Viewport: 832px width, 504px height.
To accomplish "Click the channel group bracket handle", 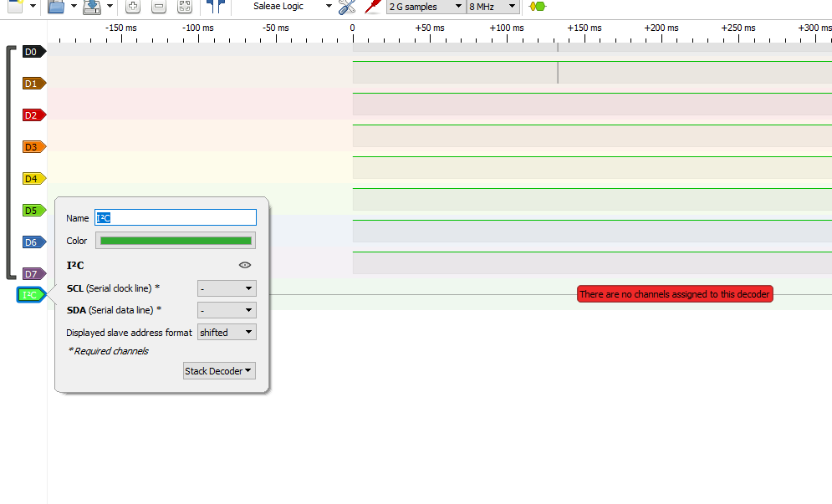I will click(x=10, y=162).
